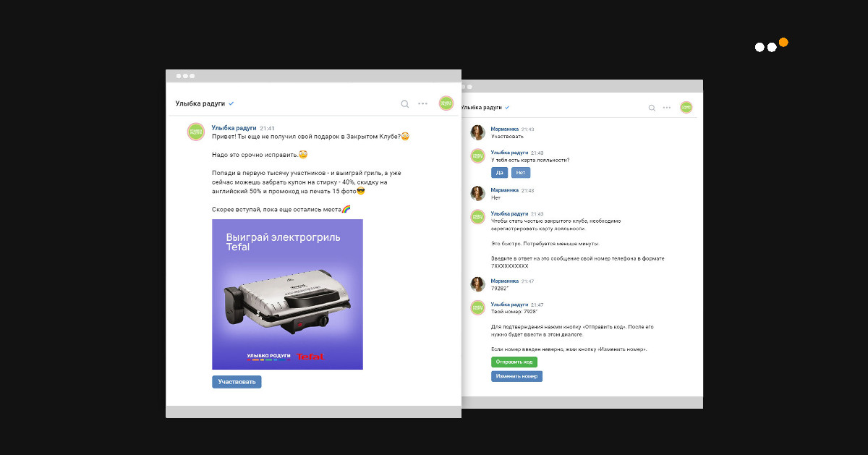The image size is (868, 455).
Task: Open the 'Улыбка радуги' sender name above the 'Привет!' message
Action: (x=234, y=128)
